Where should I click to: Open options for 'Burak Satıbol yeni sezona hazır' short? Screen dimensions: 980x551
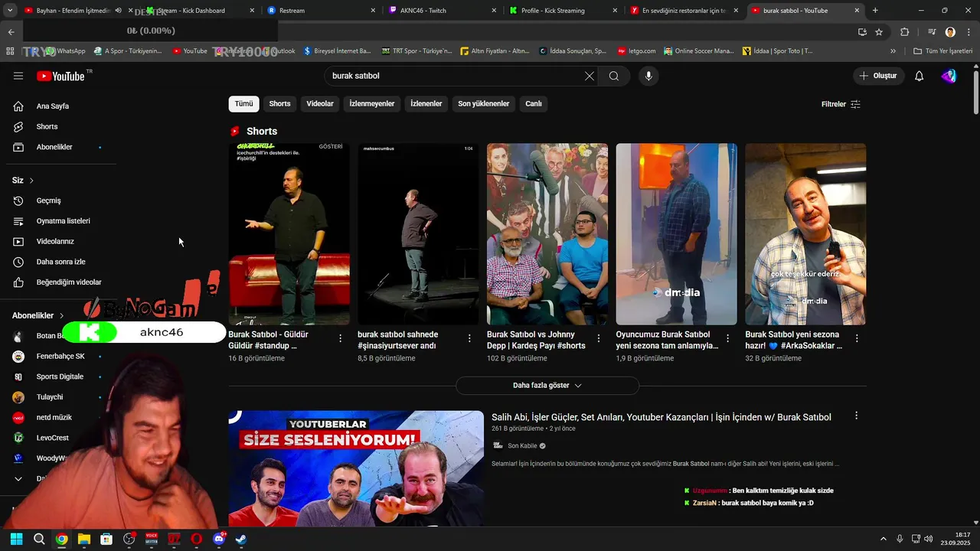click(857, 337)
